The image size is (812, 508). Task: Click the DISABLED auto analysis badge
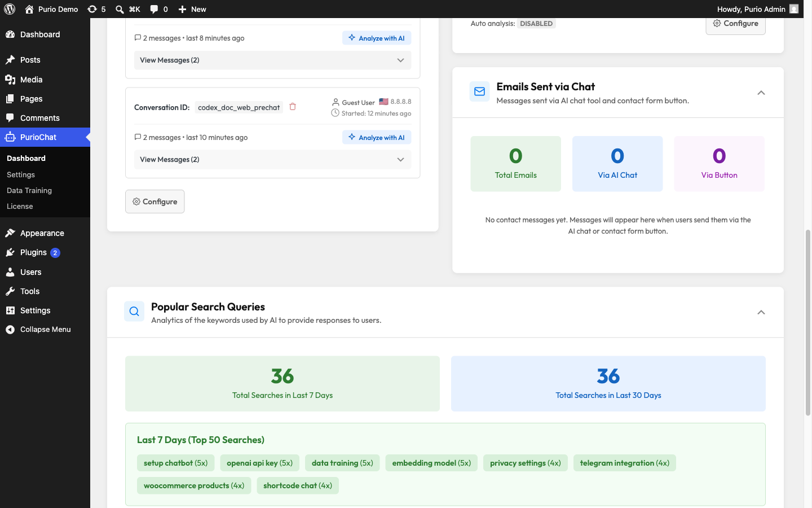pyautogui.click(x=536, y=24)
